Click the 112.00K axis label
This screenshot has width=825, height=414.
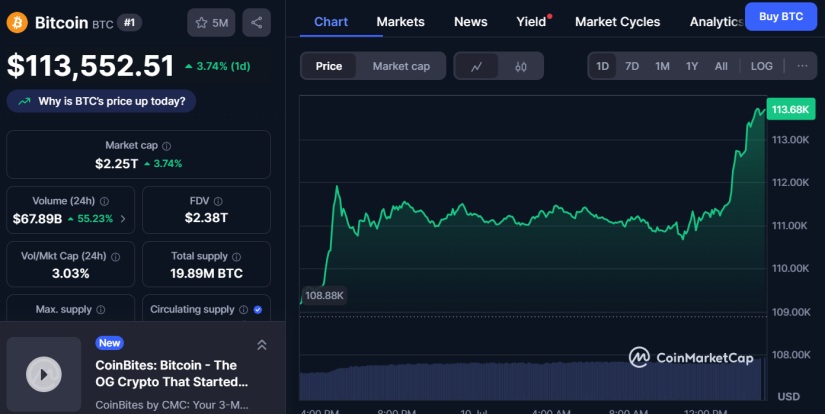790,183
